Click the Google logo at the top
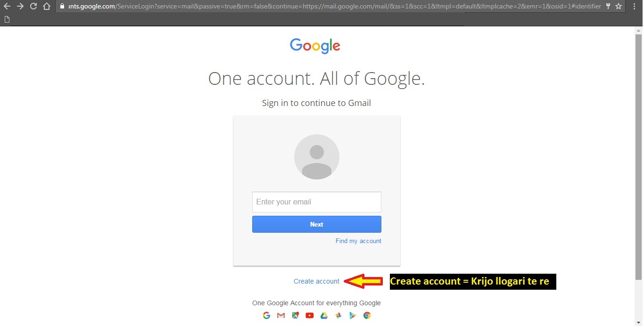Image resolution: width=644 pixels, height=326 pixels. pos(315,46)
